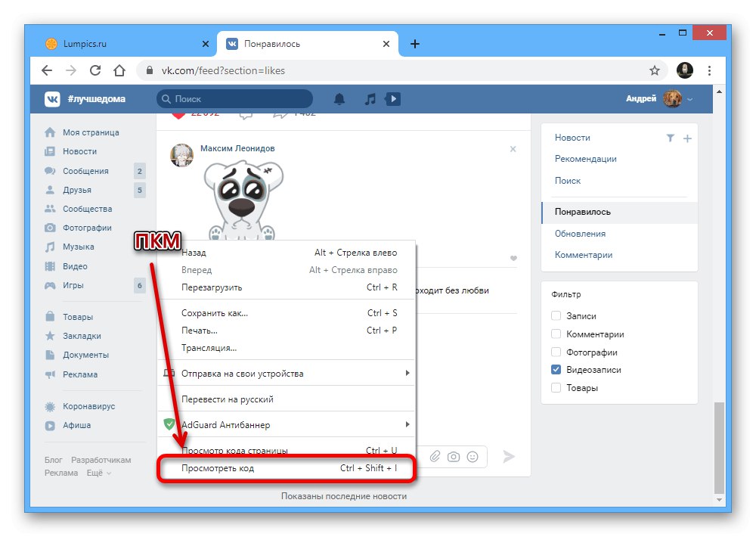756x537 pixels.
Task: Open Новости in the left sidebar
Action: 79,151
